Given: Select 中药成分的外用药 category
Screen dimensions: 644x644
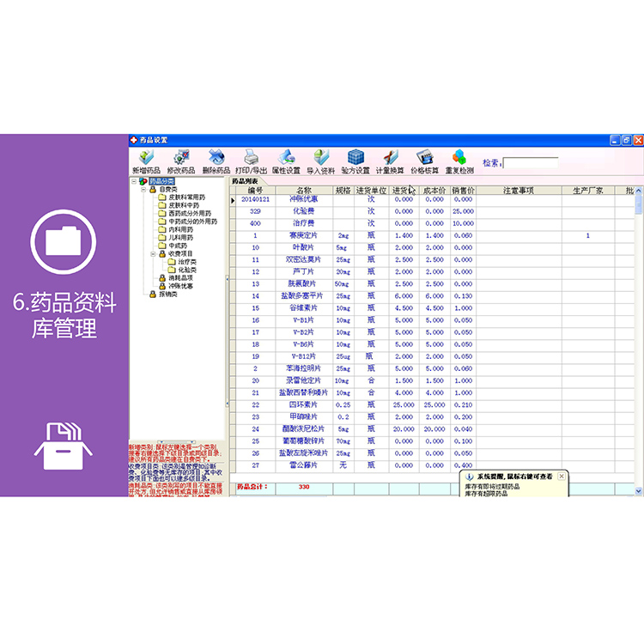Looking at the screenshot, I should click(x=193, y=222).
